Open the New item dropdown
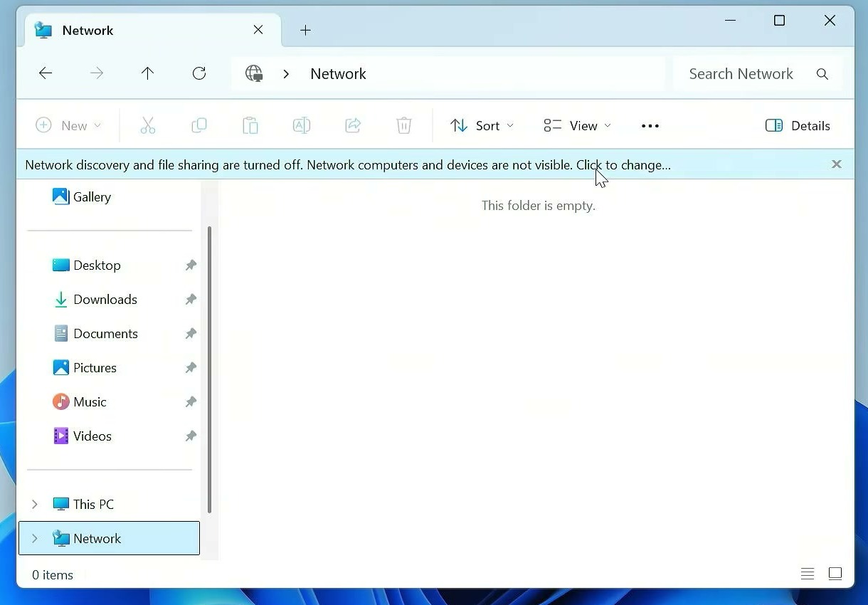This screenshot has height=605, width=868. pyautogui.click(x=68, y=125)
